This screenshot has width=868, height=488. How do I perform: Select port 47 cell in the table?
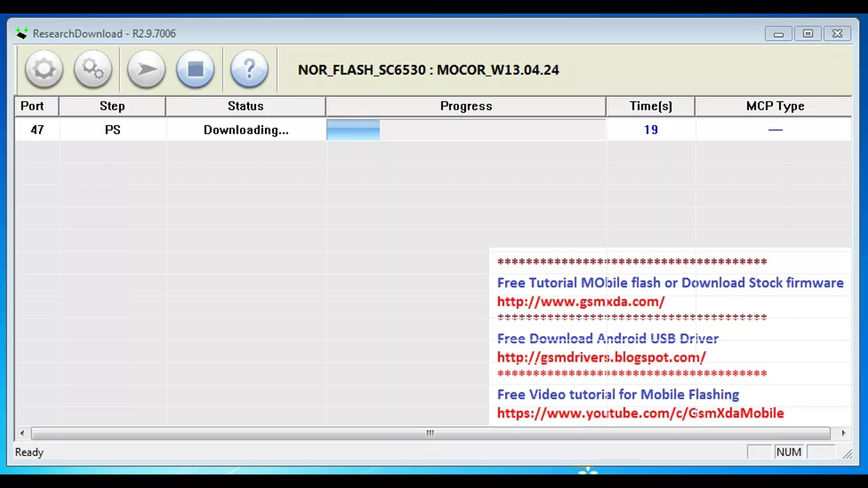(x=37, y=129)
